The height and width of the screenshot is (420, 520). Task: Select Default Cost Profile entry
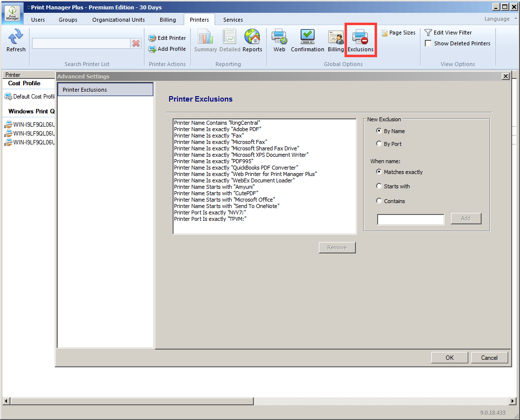click(29, 97)
